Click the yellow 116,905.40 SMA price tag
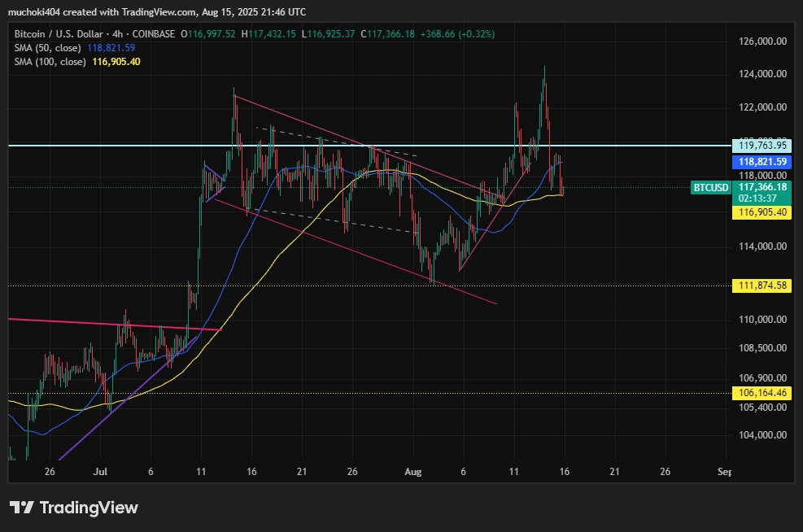The image size is (803, 532). pyautogui.click(x=762, y=211)
